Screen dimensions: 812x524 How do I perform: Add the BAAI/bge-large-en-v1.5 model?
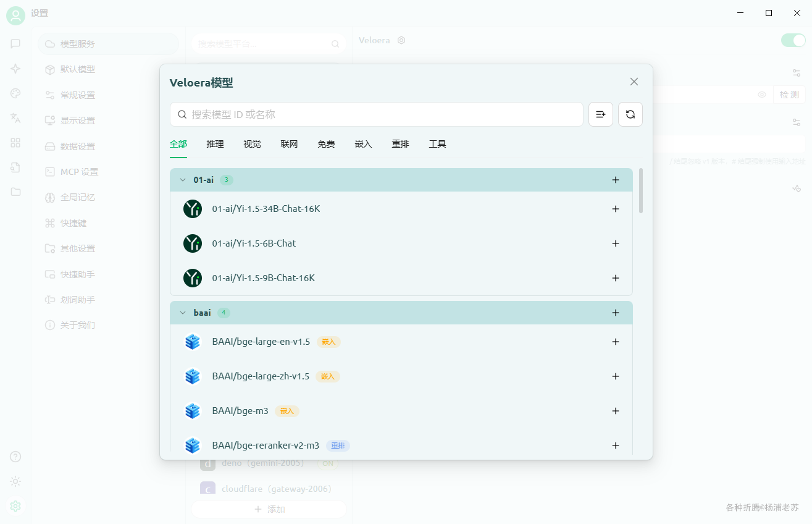(615, 342)
